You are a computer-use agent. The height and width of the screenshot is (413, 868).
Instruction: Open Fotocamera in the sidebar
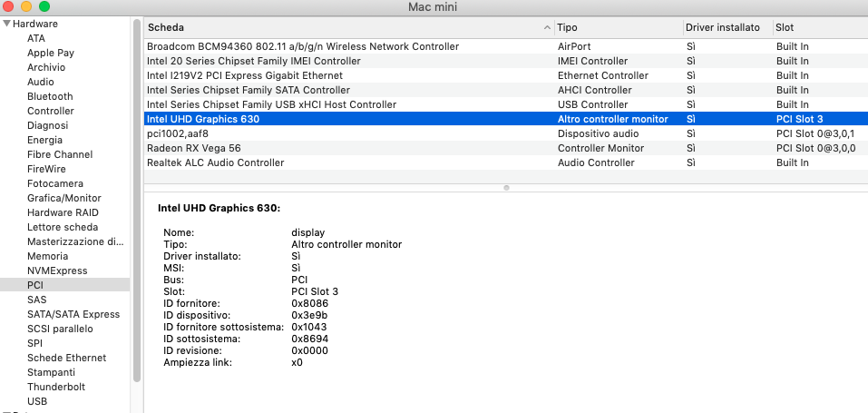[x=55, y=183]
